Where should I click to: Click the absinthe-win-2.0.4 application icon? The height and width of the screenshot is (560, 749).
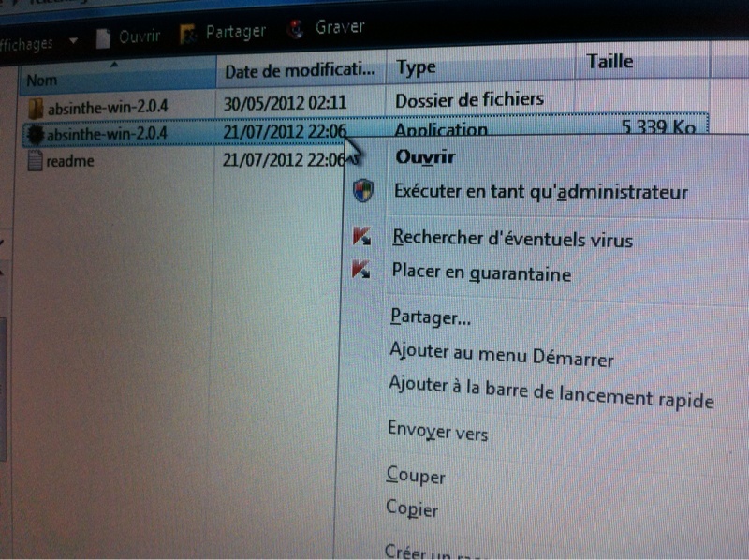pos(35,133)
